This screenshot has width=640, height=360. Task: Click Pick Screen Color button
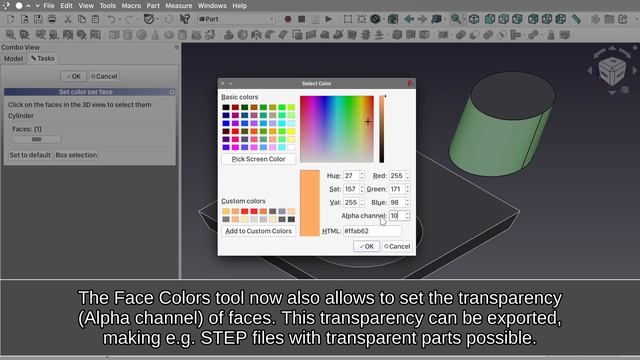(x=258, y=159)
